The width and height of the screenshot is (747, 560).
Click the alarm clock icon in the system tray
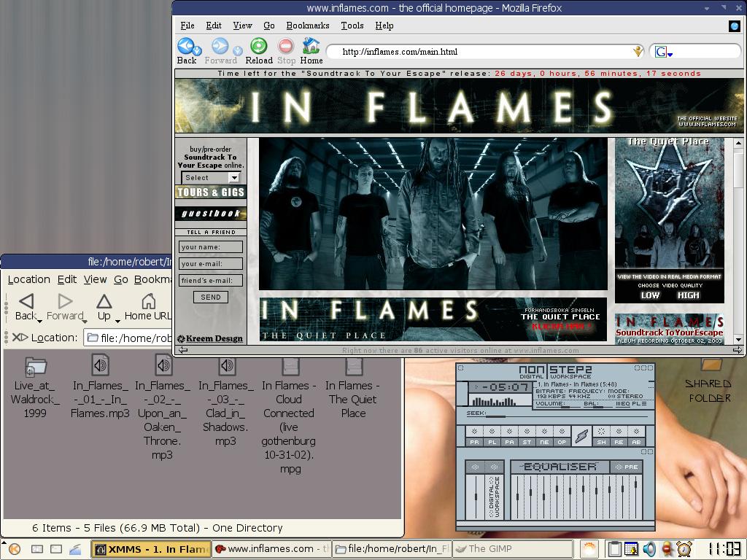pos(684,549)
